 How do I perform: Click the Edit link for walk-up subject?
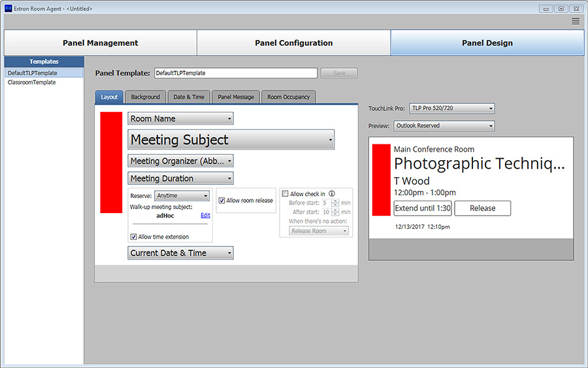(205, 215)
